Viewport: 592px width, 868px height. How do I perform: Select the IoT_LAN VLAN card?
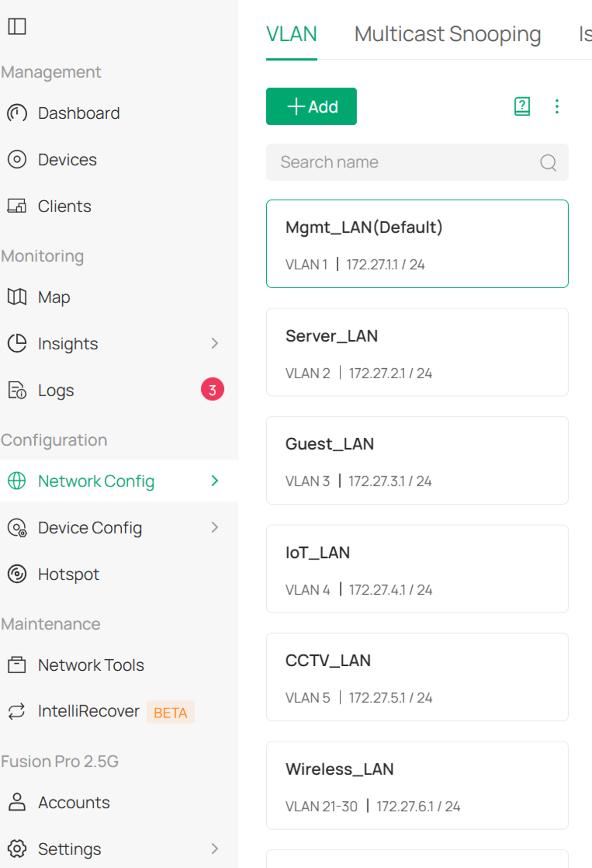(x=417, y=569)
